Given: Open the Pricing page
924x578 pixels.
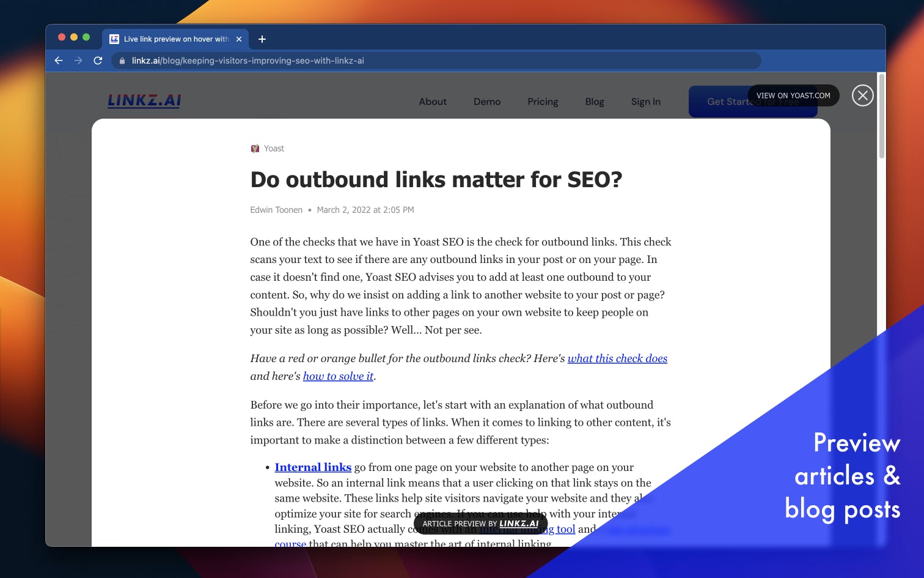Looking at the screenshot, I should coord(543,102).
